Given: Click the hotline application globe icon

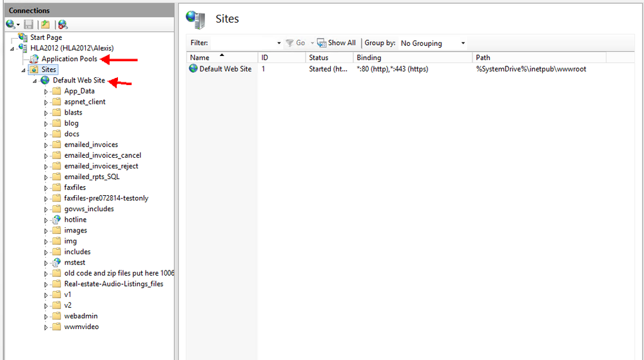Looking at the screenshot, I should coord(57,220).
